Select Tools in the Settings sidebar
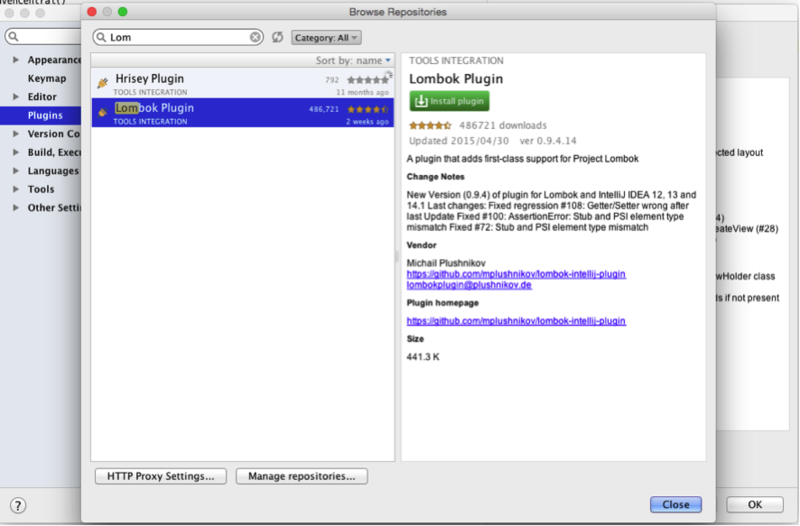800x526 pixels. click(41, 189)
